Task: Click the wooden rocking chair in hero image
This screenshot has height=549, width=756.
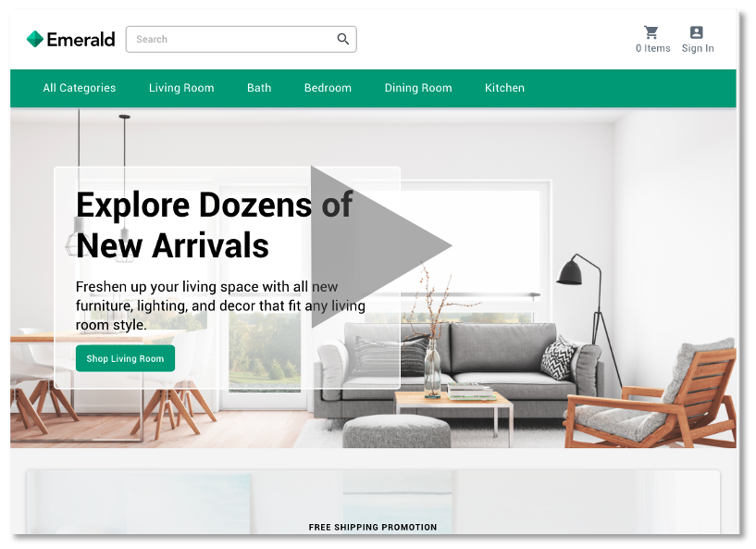Action: pos(651,393)
